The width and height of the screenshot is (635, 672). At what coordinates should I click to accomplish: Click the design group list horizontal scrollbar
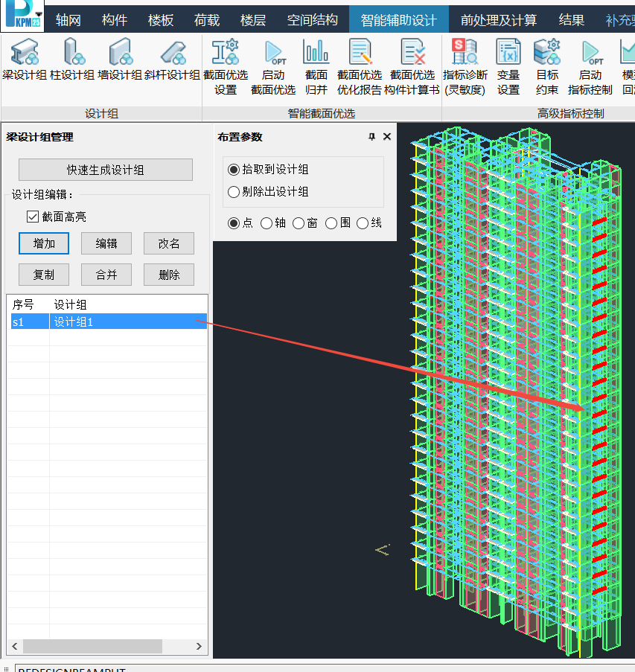point(93,646)
